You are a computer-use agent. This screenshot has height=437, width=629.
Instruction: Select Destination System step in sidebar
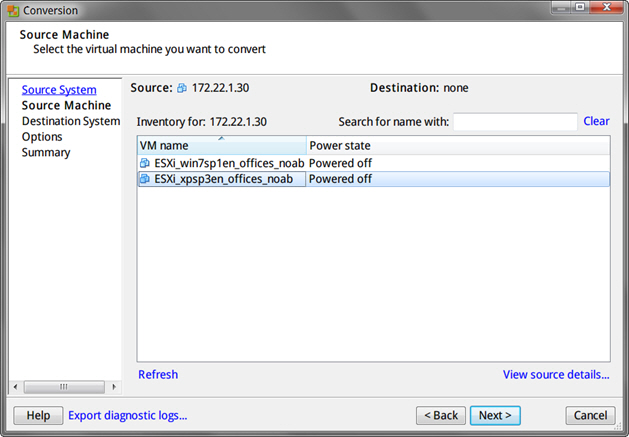coord(70,121)
